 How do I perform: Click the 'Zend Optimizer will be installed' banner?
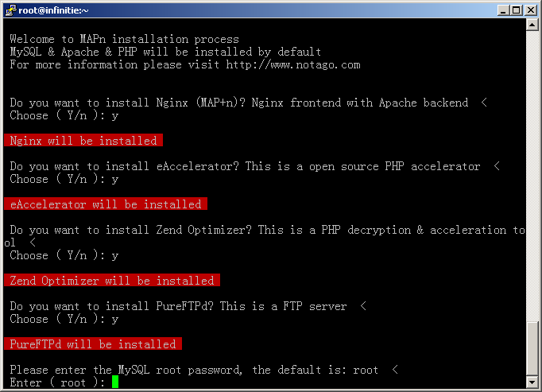click(x=112, y=280)
